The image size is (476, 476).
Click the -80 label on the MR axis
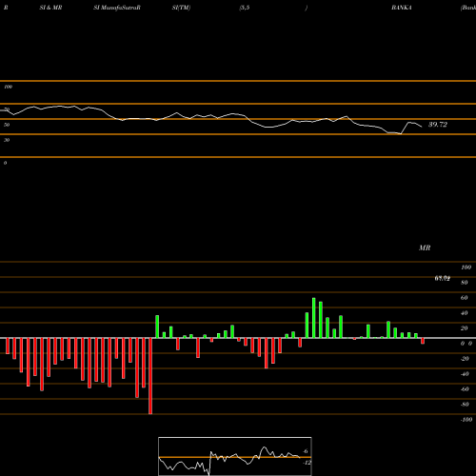[465, 405]
